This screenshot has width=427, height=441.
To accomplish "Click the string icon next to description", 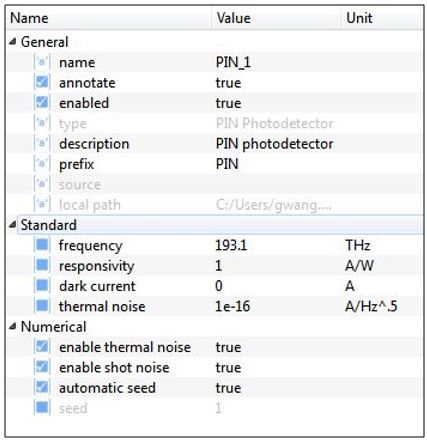I will (x=42, y=144).
